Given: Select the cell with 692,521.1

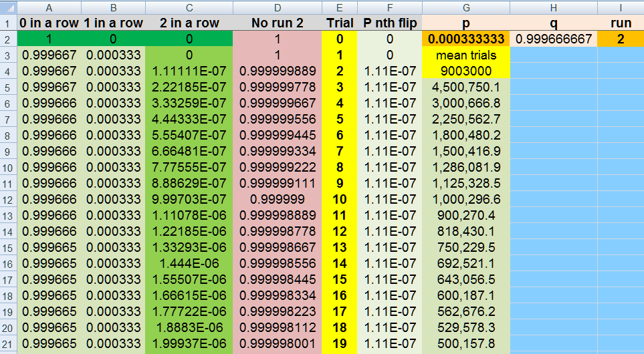Looking at the screenshot, I should (466, 263).
